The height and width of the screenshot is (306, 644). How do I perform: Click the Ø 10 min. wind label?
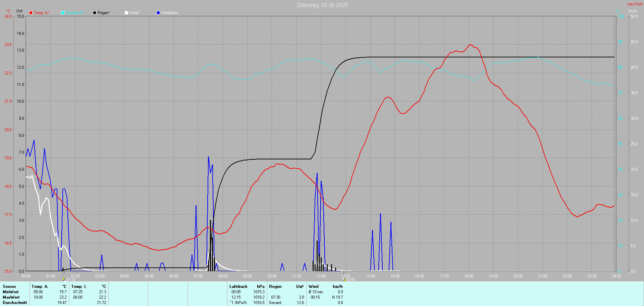point(316,292)
